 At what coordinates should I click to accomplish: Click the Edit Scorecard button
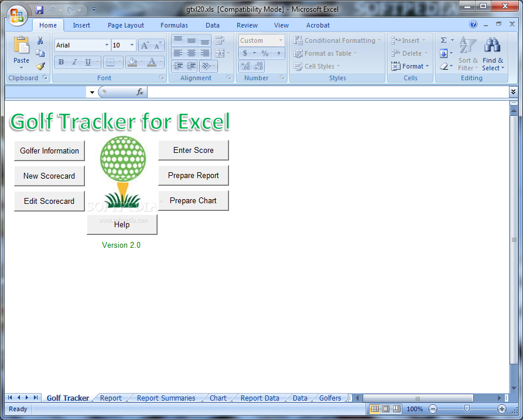tap(49, 201)
